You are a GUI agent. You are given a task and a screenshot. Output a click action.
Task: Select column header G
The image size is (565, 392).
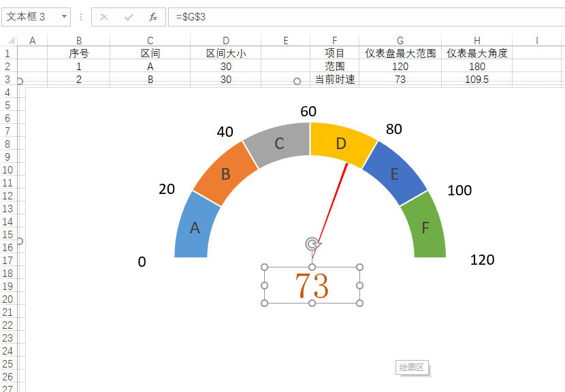(x=400, y=40)
